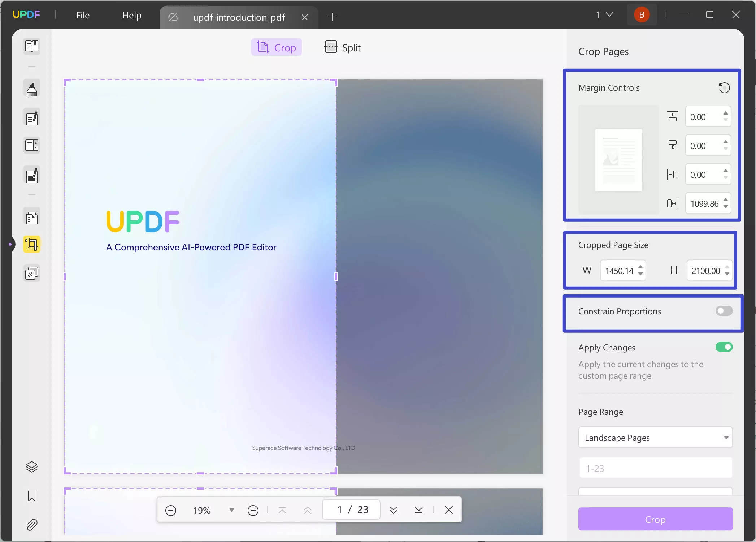The image size is (756, 542).
Task: Reset margin controls with the revert icon
Action: pos(724,88)
